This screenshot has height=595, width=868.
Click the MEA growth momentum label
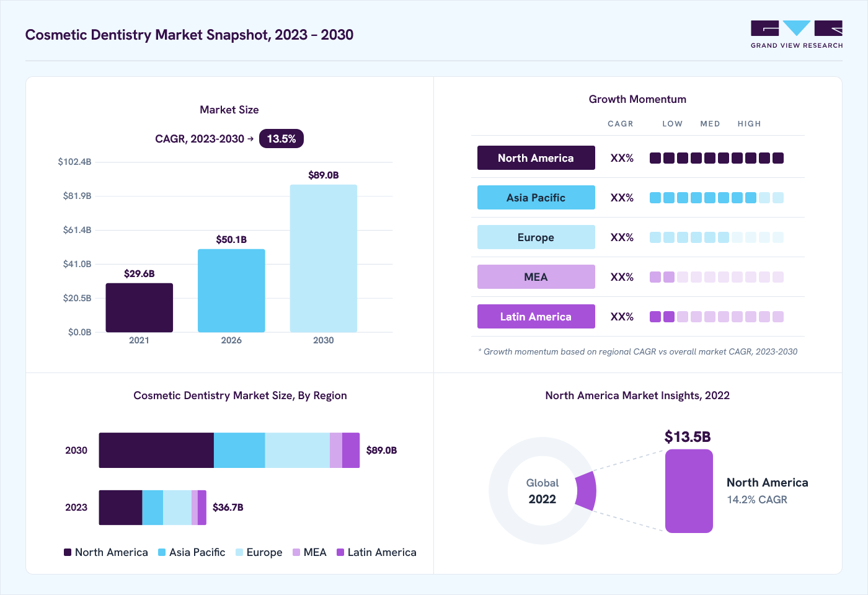536,277
